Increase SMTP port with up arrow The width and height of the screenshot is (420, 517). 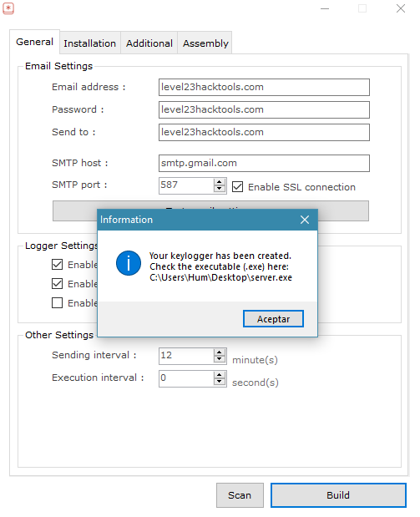pos(220,182)
